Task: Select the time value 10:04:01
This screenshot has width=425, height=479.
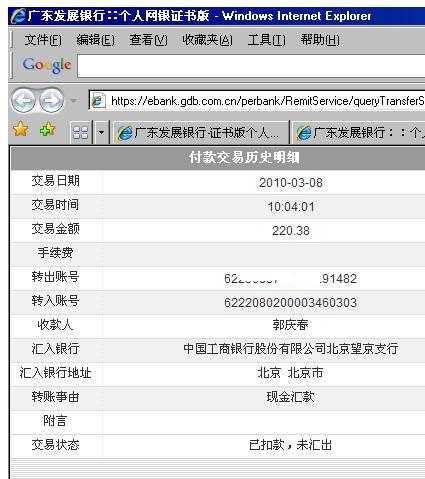Action: coord(291,207)
